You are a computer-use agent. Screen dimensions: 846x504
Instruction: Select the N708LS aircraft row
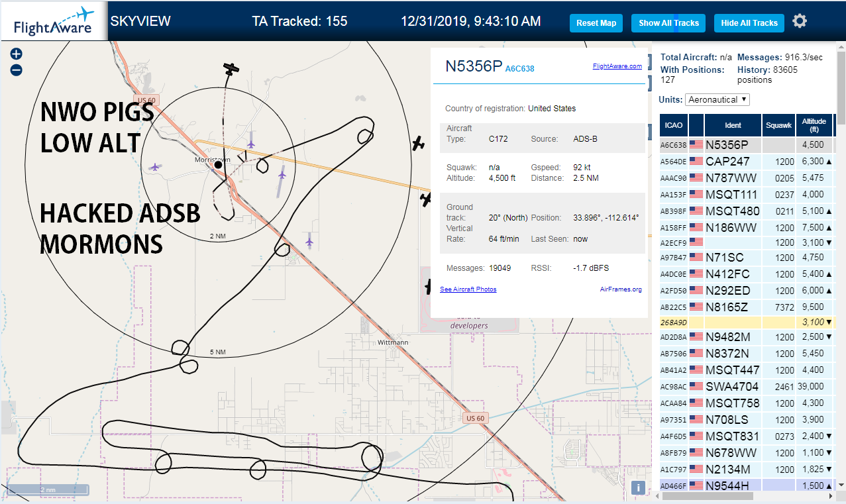[747, 420]
